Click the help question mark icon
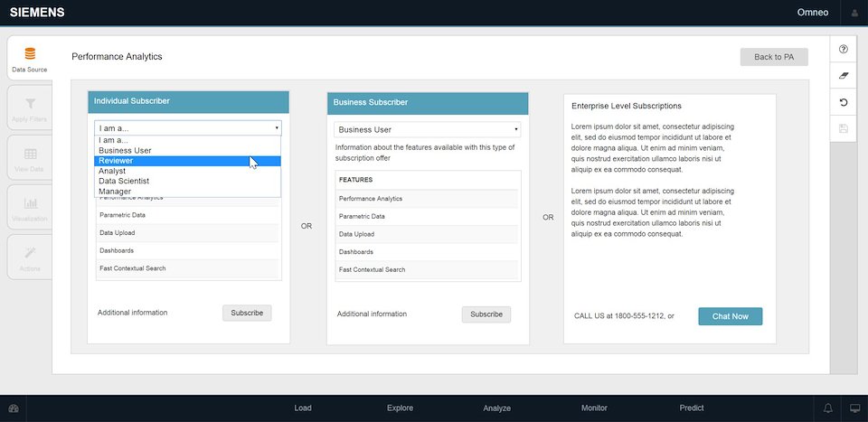868x422 pixels. 843,49
